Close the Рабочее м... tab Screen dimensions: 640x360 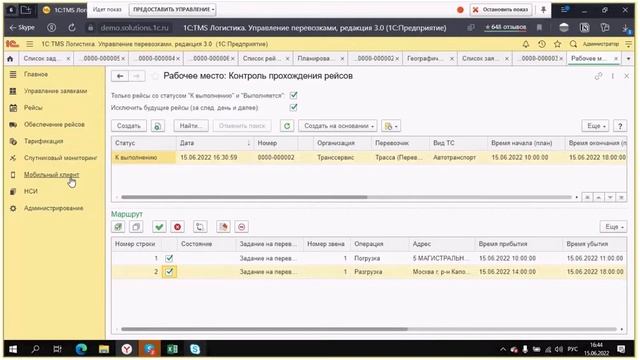coord(616,59)
